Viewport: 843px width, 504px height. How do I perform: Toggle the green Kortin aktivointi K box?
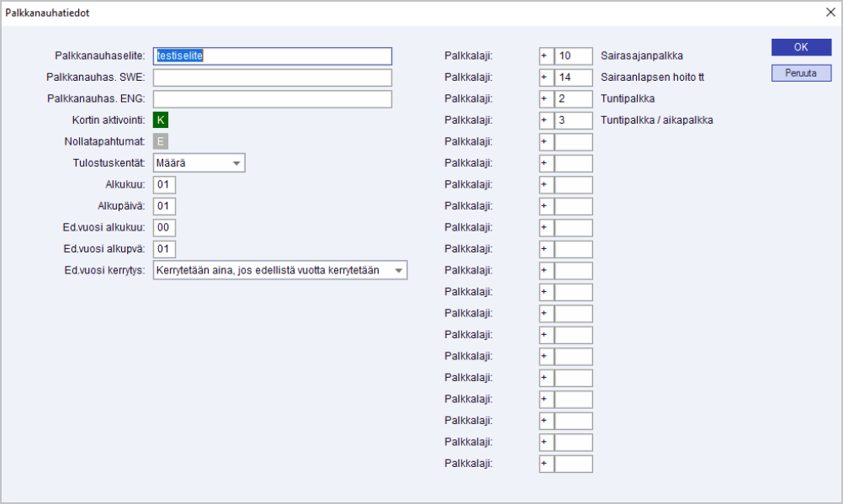(x=162, y=120)
